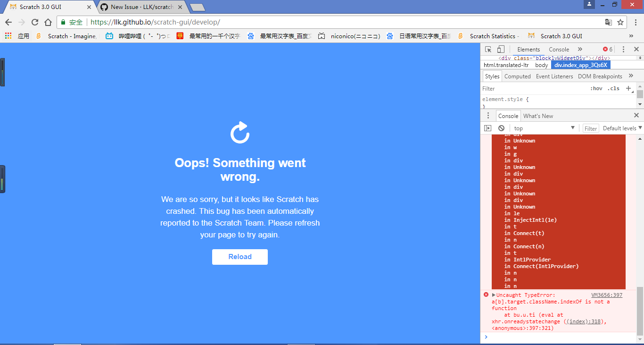
Task: Open the Default levels dropdown
Action: pyautogui.click(x=621, y=128)
